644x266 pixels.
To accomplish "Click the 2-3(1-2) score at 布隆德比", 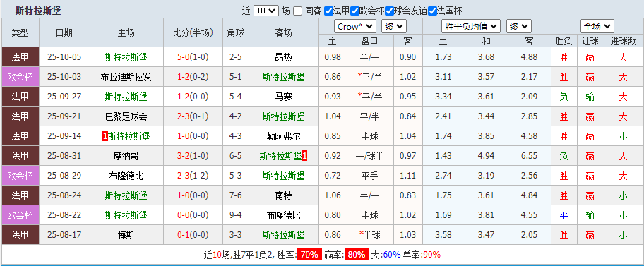I will pyautogui.click(x=193, y=176).
